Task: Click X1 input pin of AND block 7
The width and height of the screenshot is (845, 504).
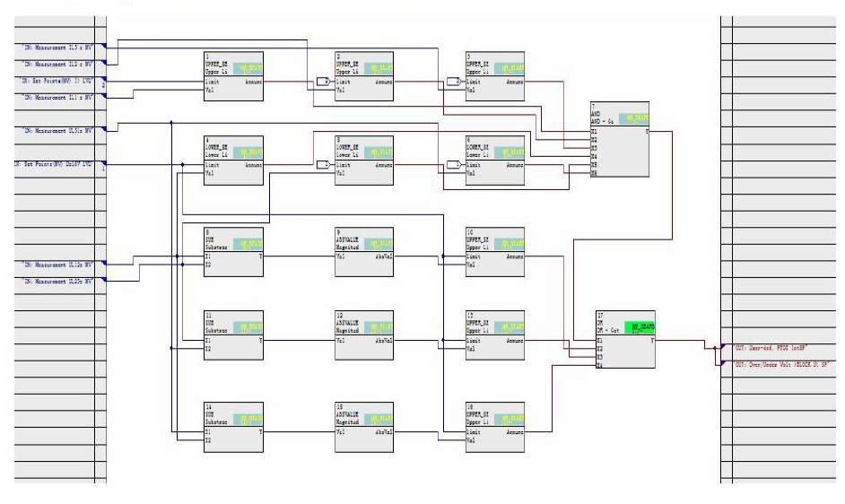Action: pyautogui.click(x=595, y=132)
